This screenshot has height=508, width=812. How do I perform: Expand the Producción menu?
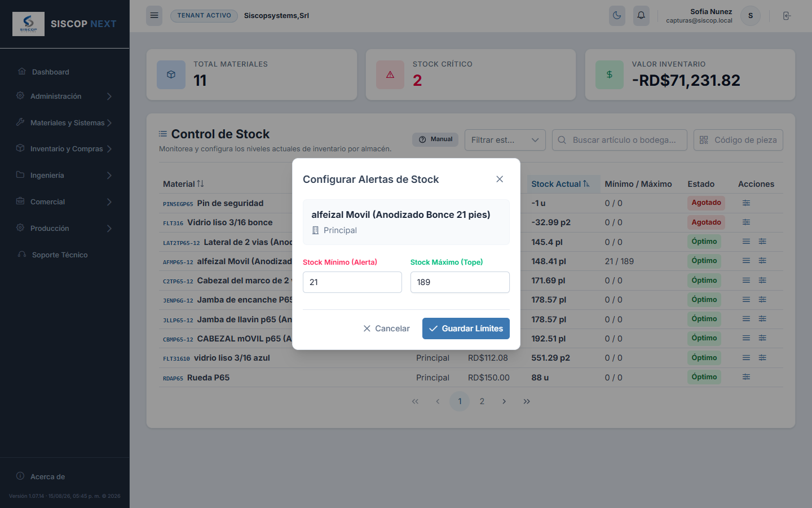point(65,228)
